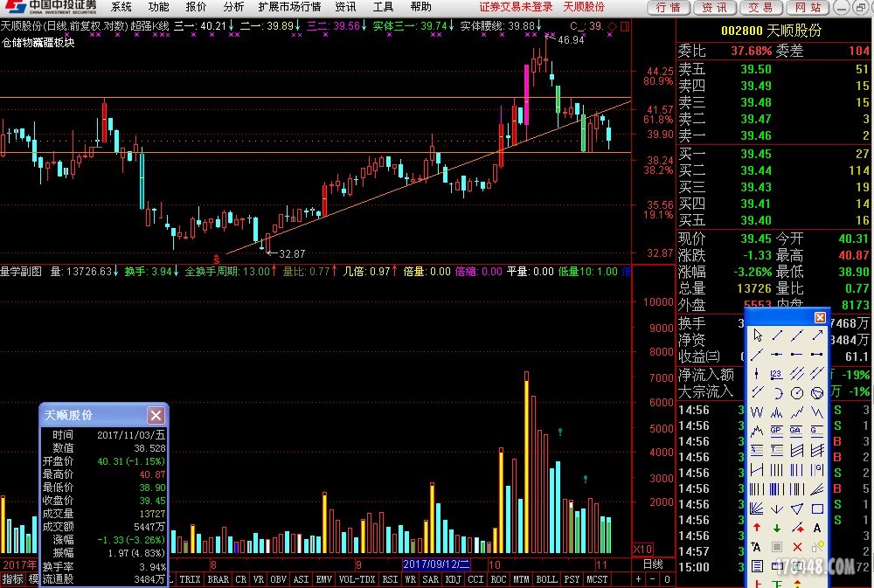Click the 行情 button at top right
874x588 pixels.
click(669, 7)
